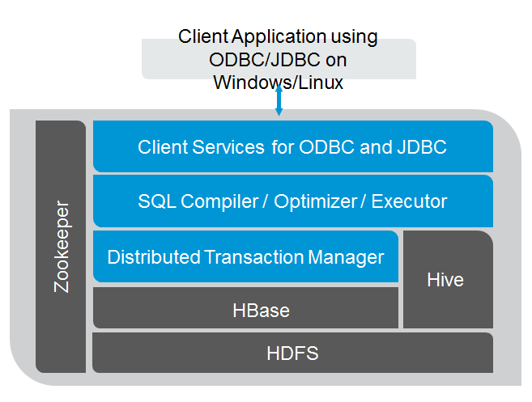Select the "Client Application using" text line
Image resolution: width=532 pixels, height=402 pixels.
279,36
